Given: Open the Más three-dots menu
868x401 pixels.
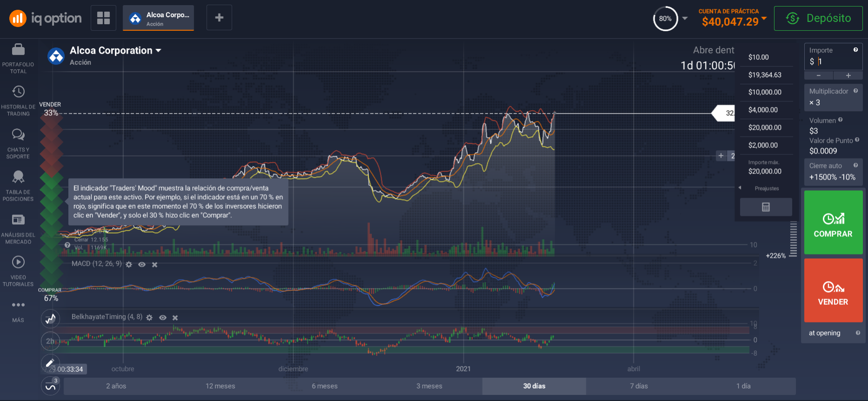Looking at the screenshot, I should (x=18, y=305).
